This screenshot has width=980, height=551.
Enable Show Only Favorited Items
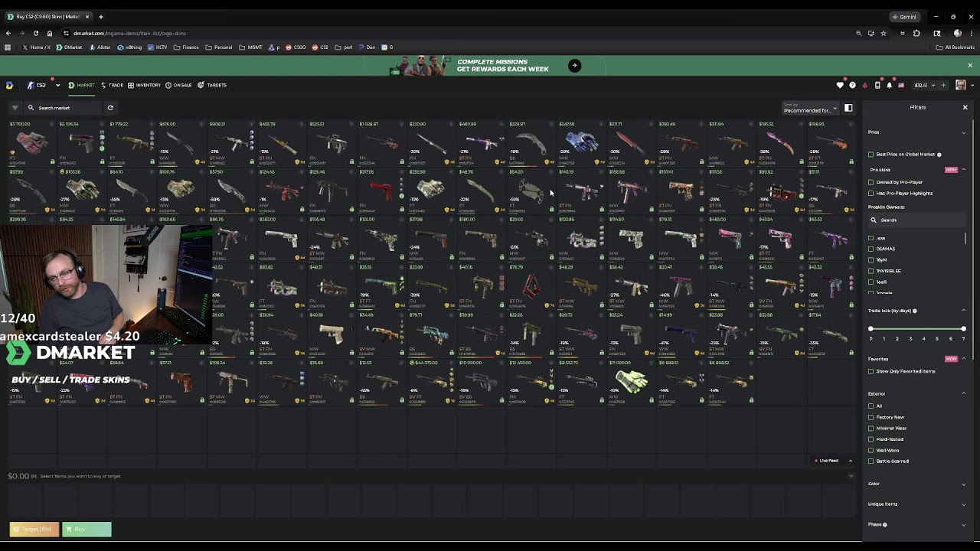(871, 371)
